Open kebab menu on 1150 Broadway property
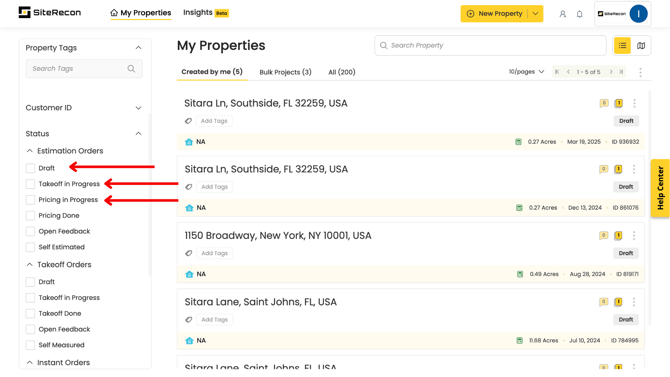 tap(634, 236)
